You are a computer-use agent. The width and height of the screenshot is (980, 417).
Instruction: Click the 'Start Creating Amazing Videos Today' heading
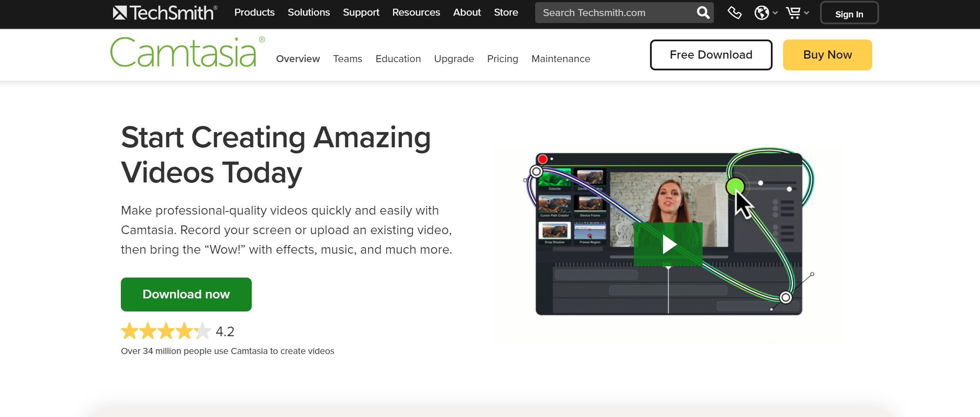tap(276, 155)
